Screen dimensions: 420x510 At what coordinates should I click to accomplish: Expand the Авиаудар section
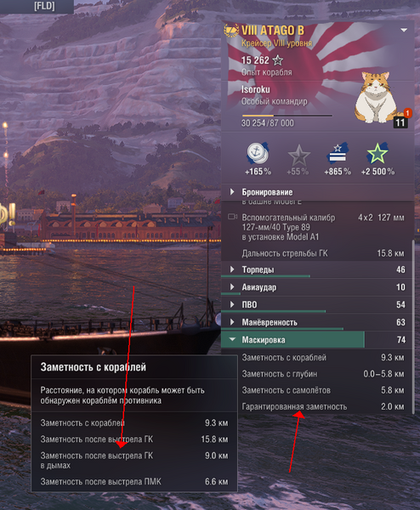click(x=318, y=287)
